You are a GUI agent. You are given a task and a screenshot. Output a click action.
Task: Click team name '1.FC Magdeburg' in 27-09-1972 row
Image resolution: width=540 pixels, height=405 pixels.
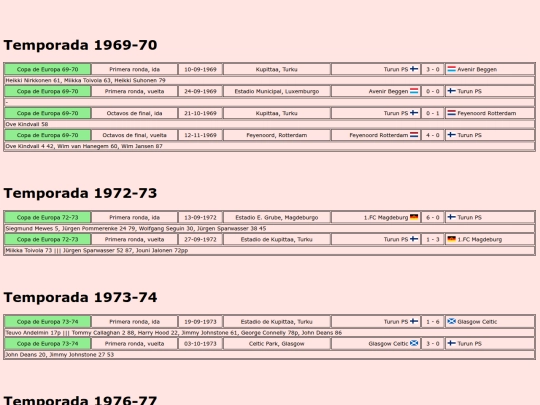click(479, 239)
